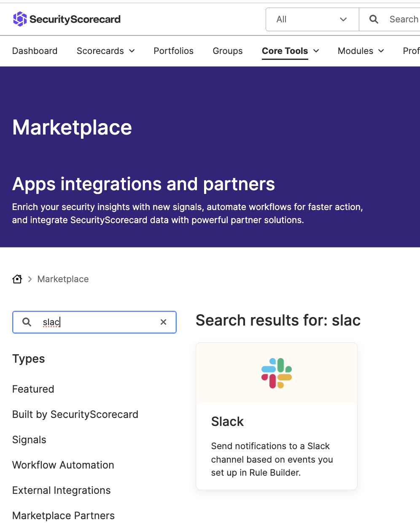Select the Signals type filter
420x528 pixels.
(x=29, y=440)
